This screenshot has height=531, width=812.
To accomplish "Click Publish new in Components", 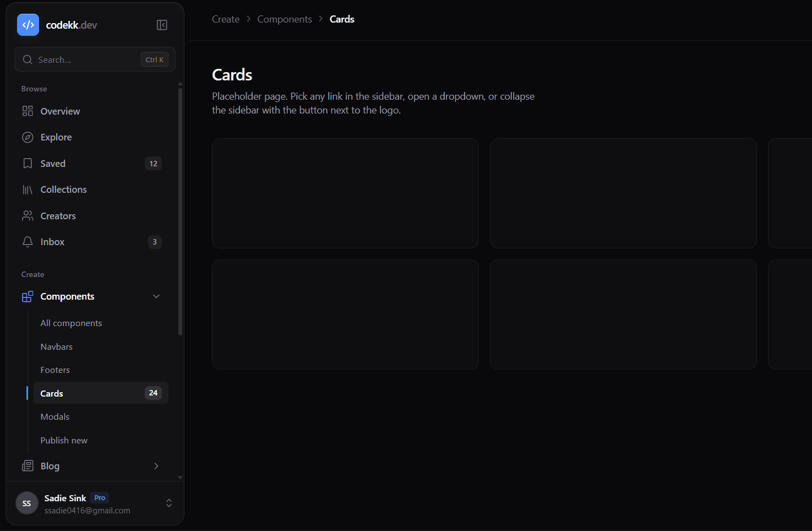I will 101,440.
